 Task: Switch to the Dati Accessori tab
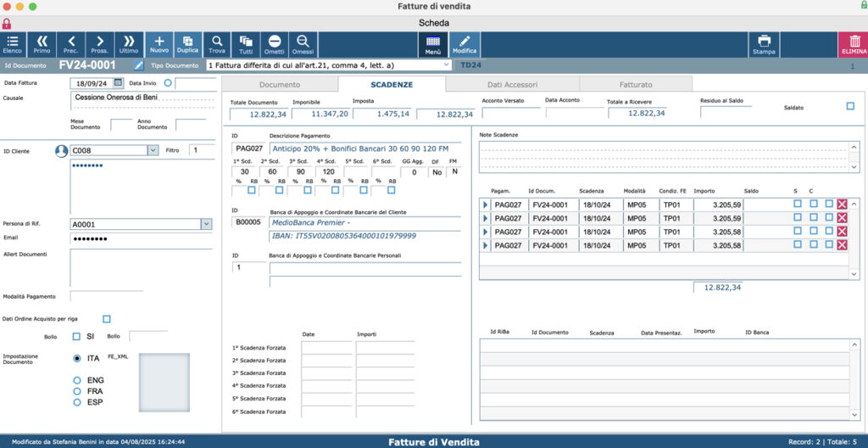click(512, 85)
